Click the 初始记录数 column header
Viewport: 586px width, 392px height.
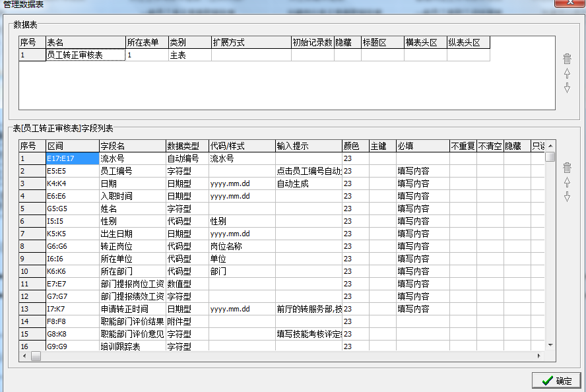point(312,42)
